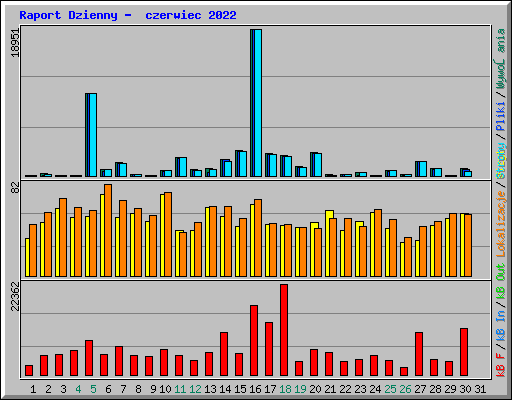Click day label 8 on the x-axis

pyautogui.click(x=138, y=389)
